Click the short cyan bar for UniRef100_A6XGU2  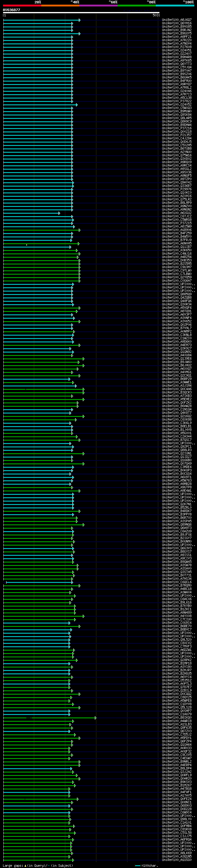click(x=32, y=213)
